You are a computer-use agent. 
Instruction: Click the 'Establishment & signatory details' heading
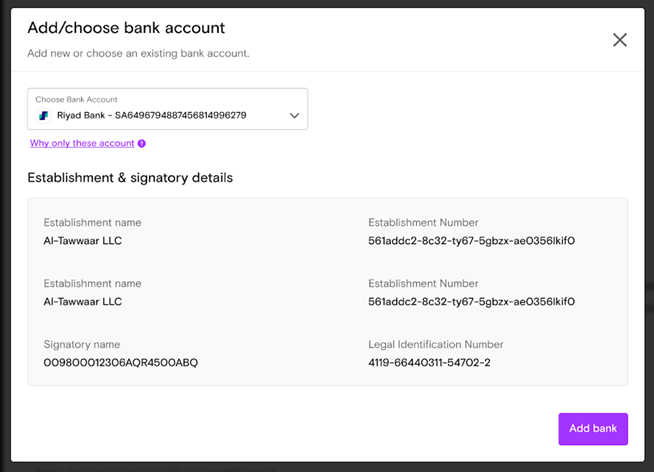click(130, 178)
